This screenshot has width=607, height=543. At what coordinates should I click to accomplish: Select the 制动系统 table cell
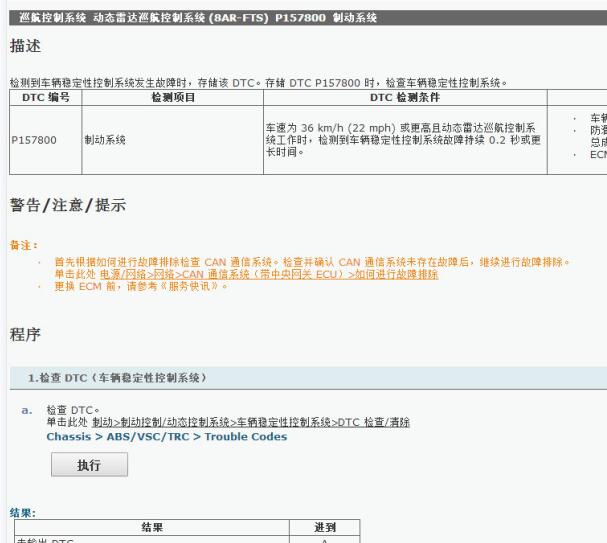[173, 140]
